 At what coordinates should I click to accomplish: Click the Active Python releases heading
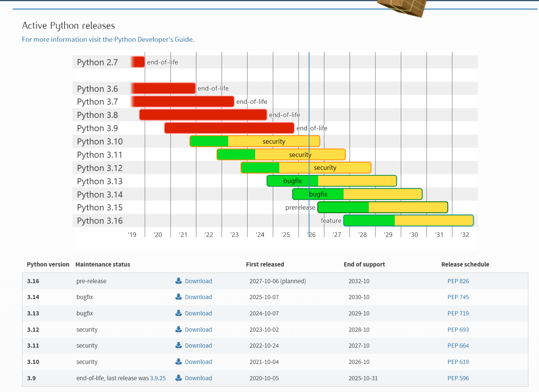(x=68, y=25)
